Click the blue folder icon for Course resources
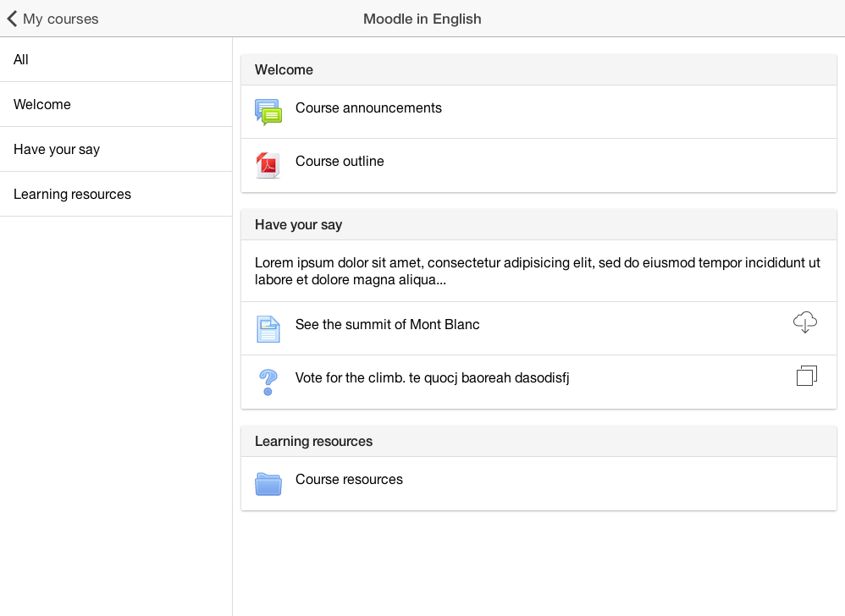 click(268, 483)
